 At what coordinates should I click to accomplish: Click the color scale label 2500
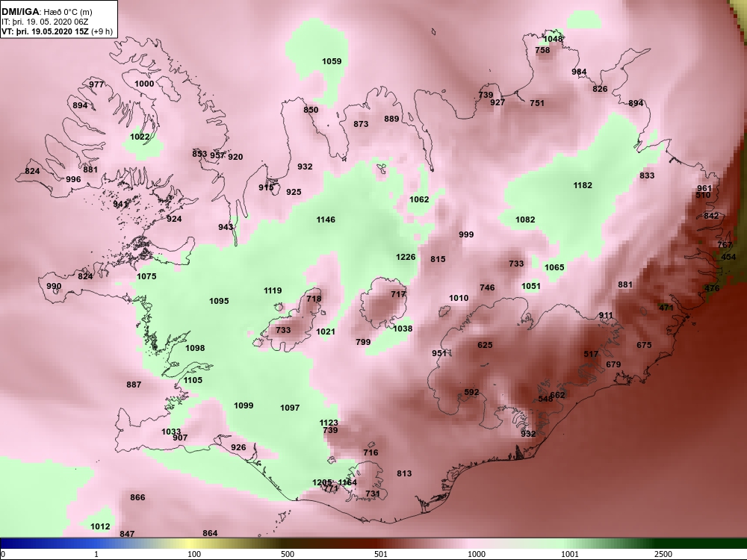663,554
